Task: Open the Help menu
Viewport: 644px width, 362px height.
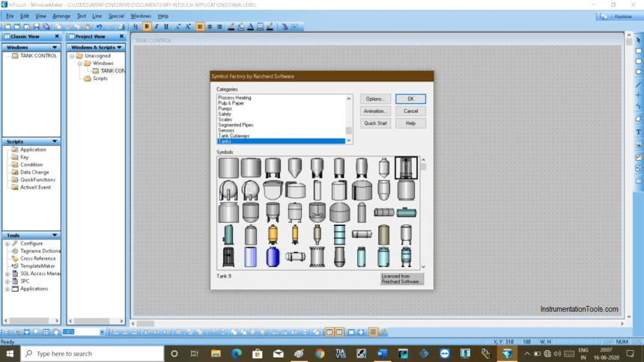Action: [x=163, y=16]
